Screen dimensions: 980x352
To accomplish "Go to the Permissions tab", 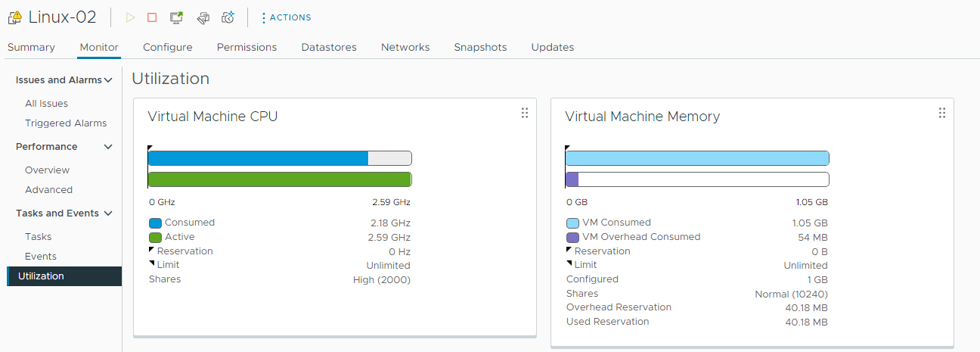I will tap(247, 47).
